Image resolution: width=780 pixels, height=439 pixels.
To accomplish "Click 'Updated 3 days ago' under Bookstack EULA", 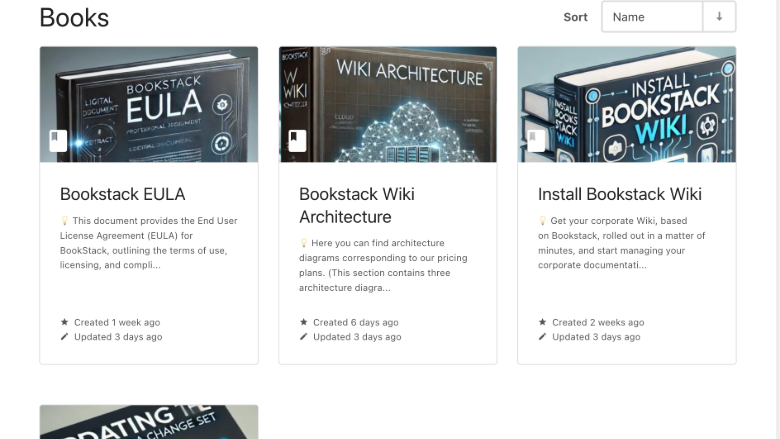I will pyautogui.click(x=118, y=337).
